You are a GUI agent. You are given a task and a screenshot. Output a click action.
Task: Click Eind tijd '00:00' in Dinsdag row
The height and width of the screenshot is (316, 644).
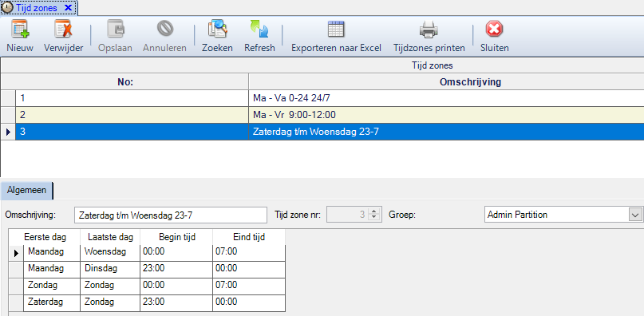249,270
